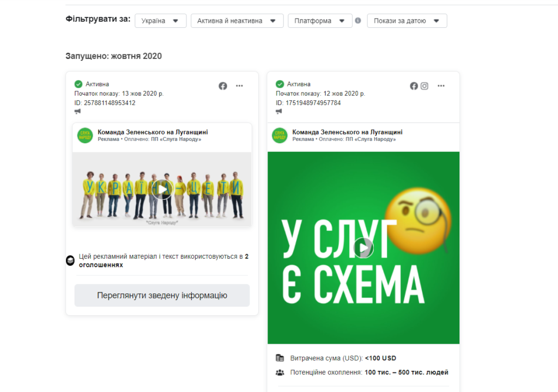Click green Активна checkmark on 12 жов ad
The height and width of the screenshot is (392, 558).
280,84
